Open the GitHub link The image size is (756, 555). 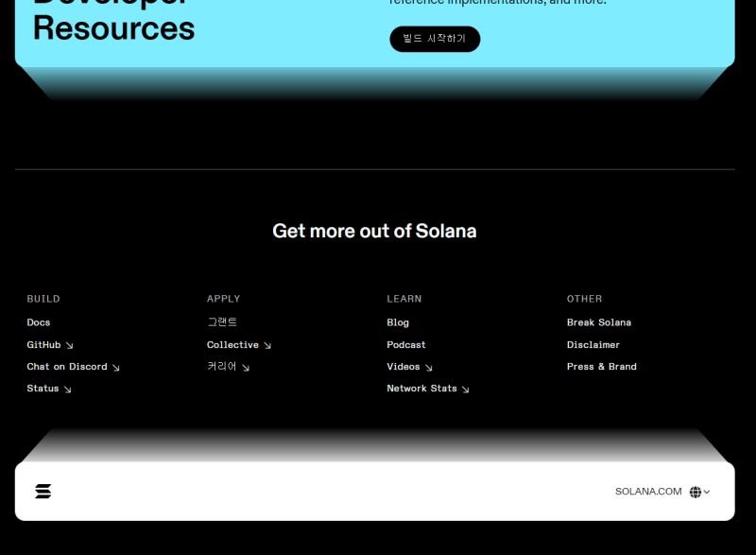(50, 345)
